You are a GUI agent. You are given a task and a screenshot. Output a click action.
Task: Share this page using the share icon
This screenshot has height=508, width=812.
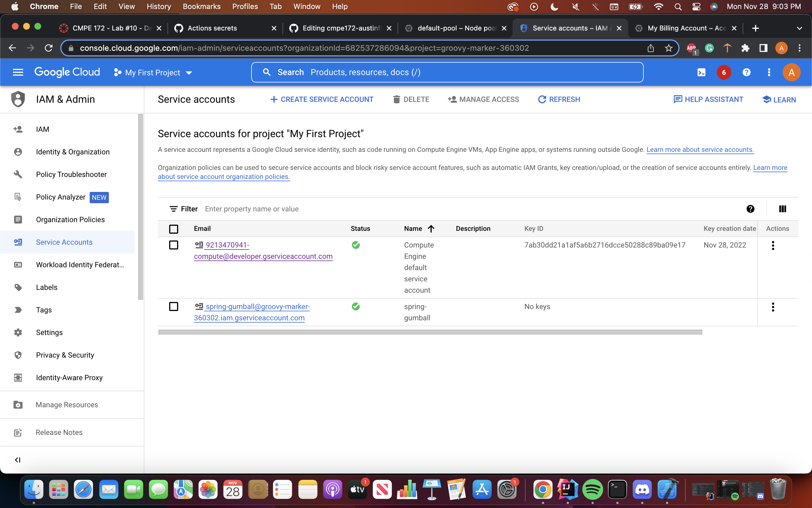pos(651,48)
